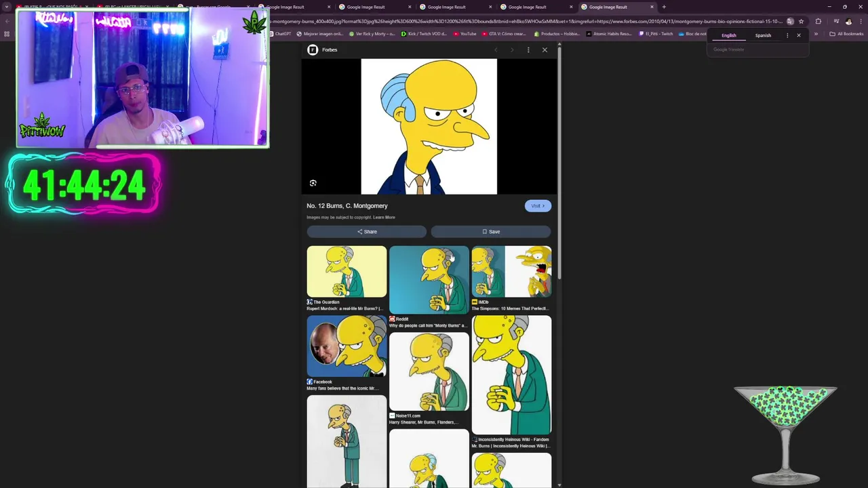
Task: Click the translate icon in address bar
Action: click(x=790, y=21)
